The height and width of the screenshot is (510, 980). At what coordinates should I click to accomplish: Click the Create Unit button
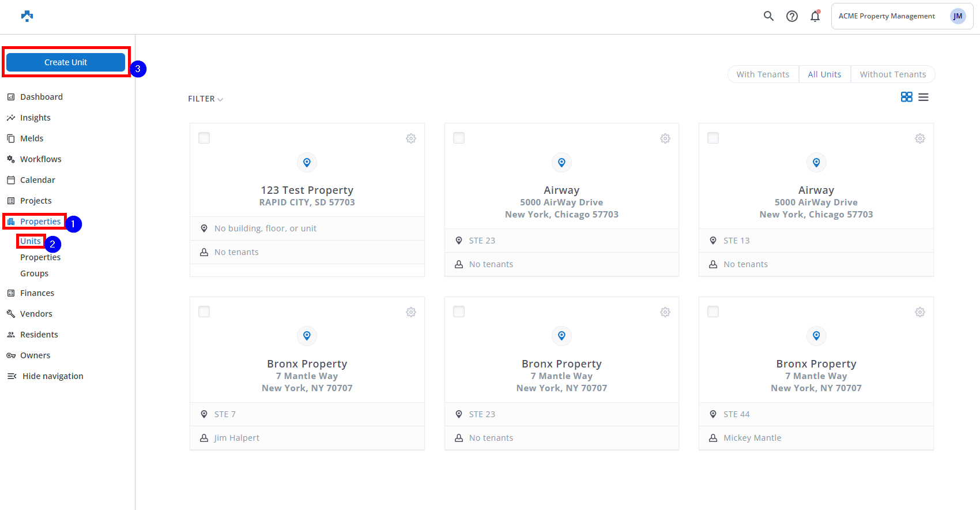pyautogui.click(x=66, y=62)
